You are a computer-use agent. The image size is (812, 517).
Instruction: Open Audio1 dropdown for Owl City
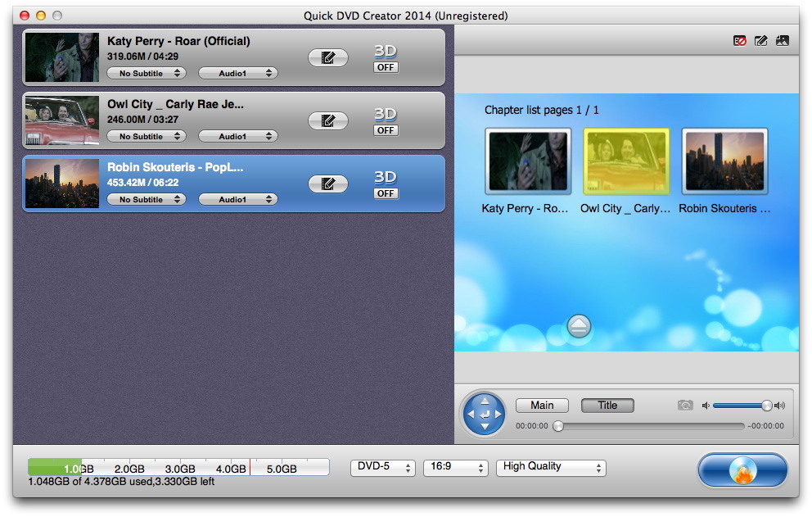[238, 136]
